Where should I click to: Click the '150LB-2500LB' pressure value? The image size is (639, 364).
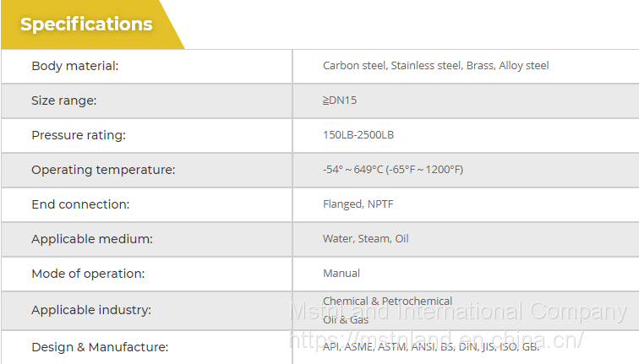tap(358, 135)
